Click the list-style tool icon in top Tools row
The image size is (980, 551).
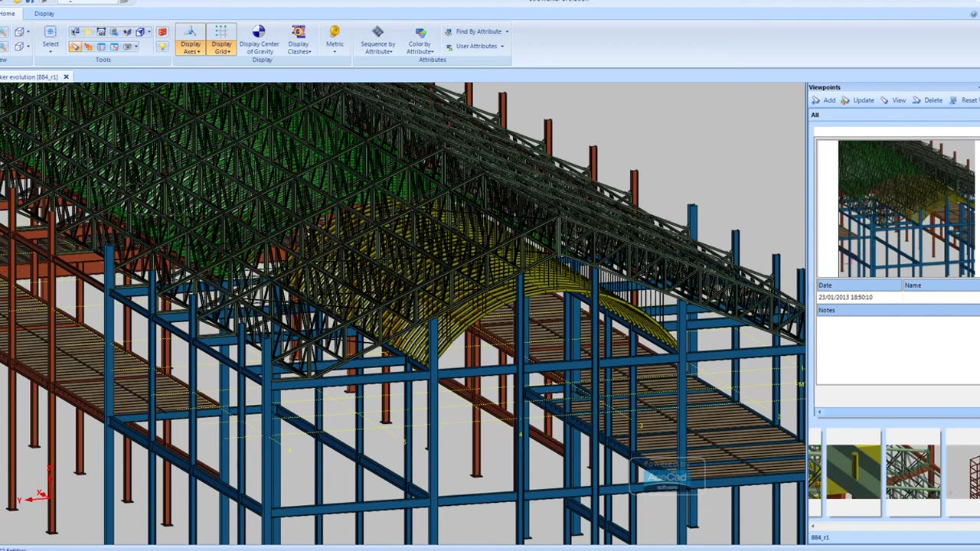tap(114, 32)
